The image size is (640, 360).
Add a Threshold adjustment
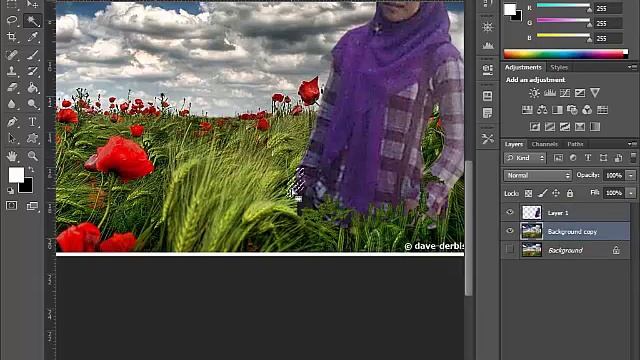pyautogui.click(x=565, y=127)
